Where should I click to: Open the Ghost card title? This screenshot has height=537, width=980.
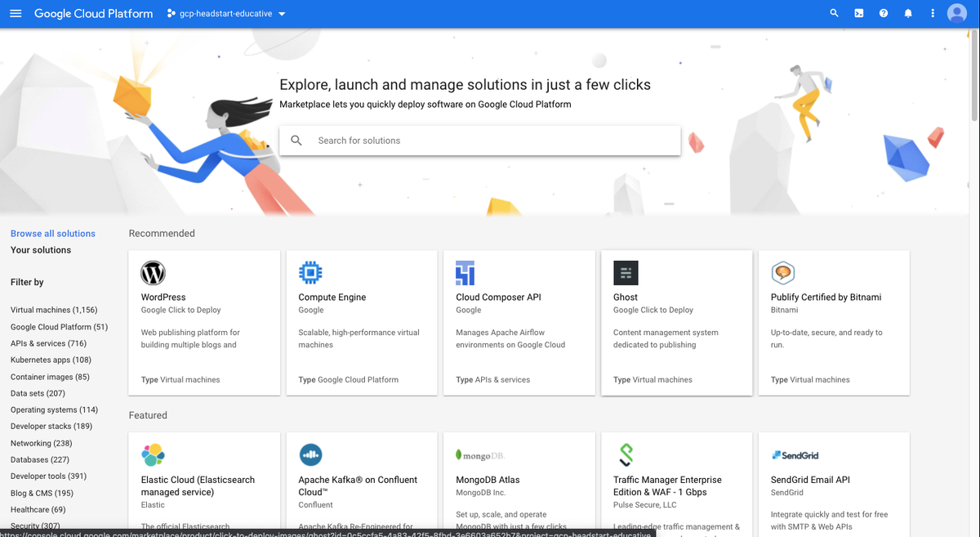point(626,298)
